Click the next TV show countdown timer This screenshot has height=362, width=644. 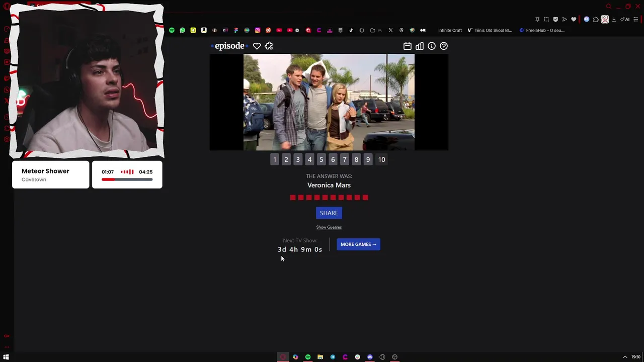300,249
